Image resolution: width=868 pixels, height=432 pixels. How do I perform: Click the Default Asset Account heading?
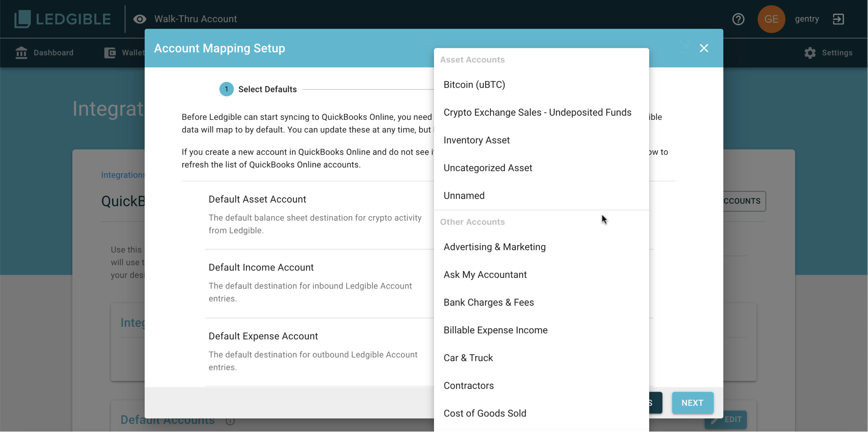(x=257, y=199)
